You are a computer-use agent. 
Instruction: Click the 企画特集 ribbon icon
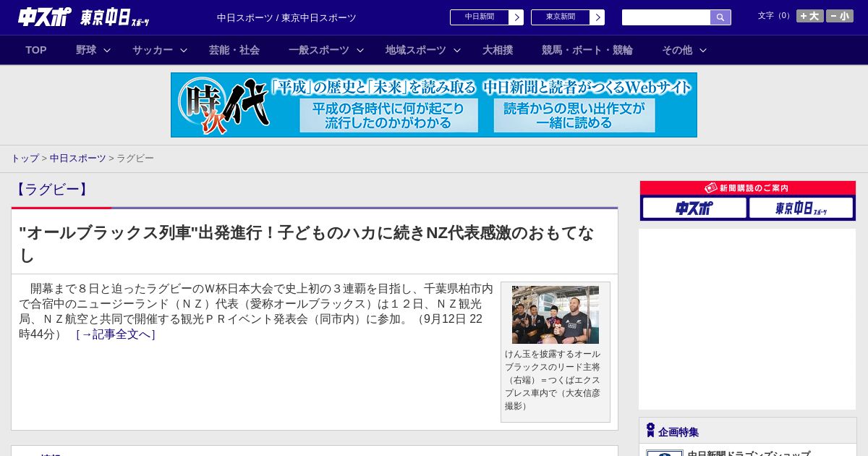650,431
